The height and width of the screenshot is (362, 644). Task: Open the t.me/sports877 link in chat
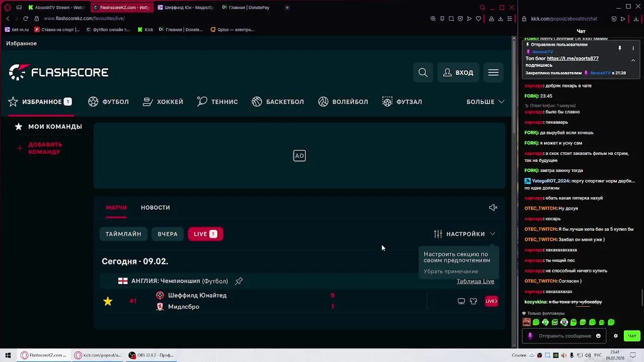(573, 58)
